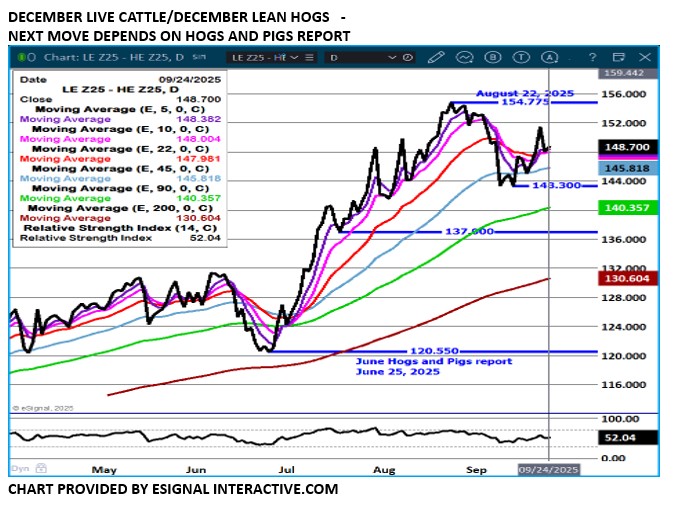
Task: Click the magenta 148.004 moving average value
Action: coord(199,139)
